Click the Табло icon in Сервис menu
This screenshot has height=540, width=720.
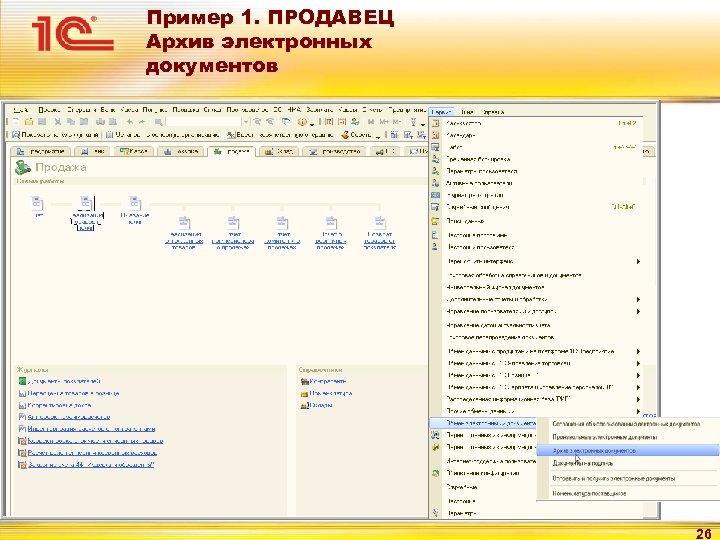coord(435,147)
